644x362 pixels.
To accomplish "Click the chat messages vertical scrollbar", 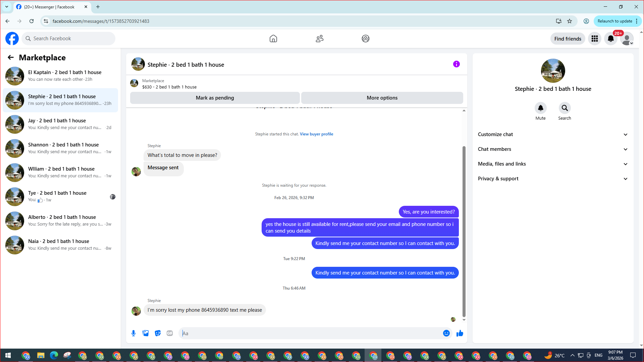I will tap(464, 231).
